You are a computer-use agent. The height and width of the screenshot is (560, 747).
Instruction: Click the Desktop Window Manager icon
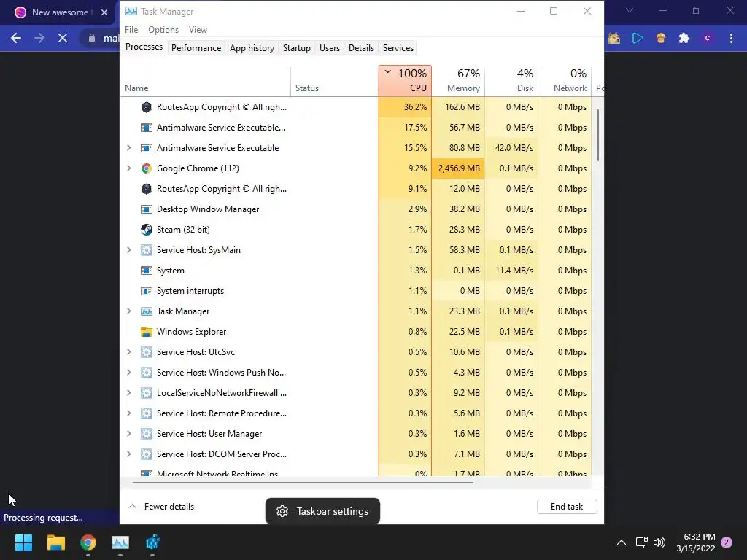click(146, 209)
